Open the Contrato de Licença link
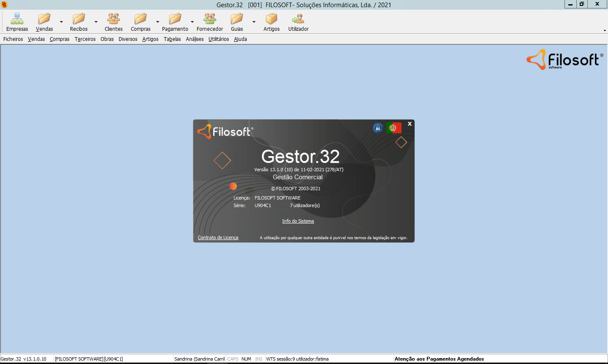This screenshot has height=364, width=608. pos(218,237)
